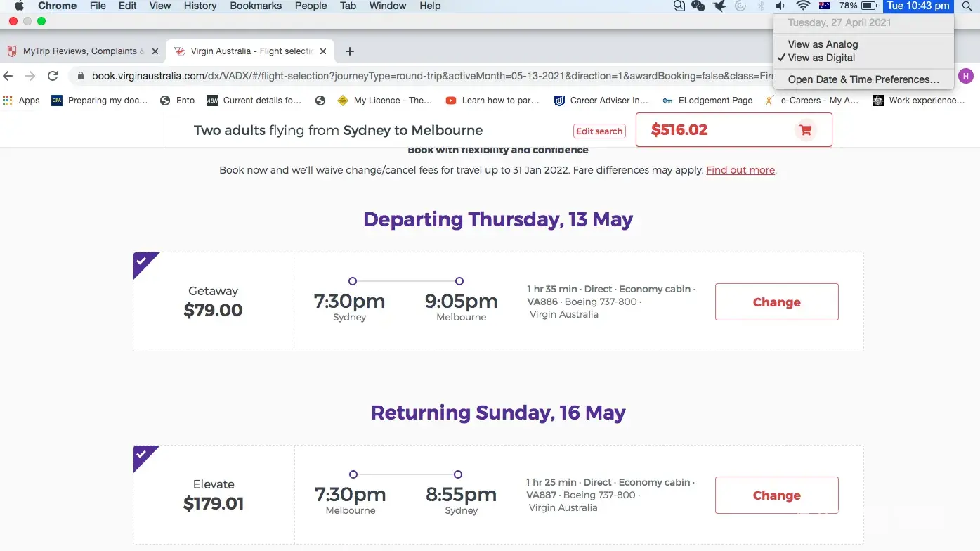Click the Edit search button

(x=599, y=131)
